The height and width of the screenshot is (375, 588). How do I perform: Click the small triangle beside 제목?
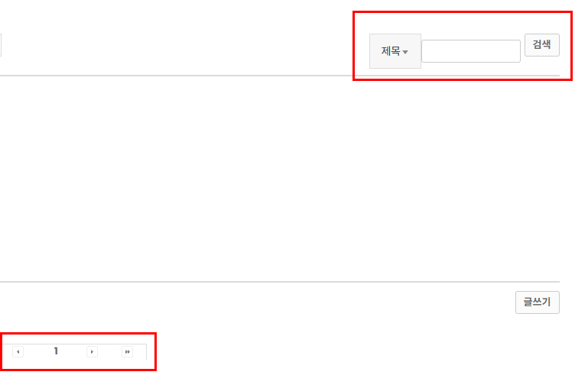pyautogui.click(x=405, y=52)
